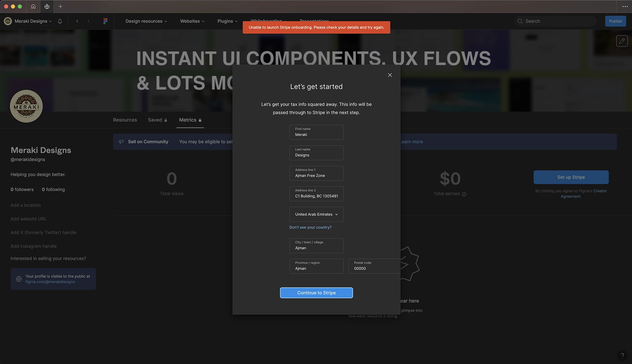The image size is (632, 364).
Task: Edit the profile banner with the pencil icon
Action: click(622, 41)
